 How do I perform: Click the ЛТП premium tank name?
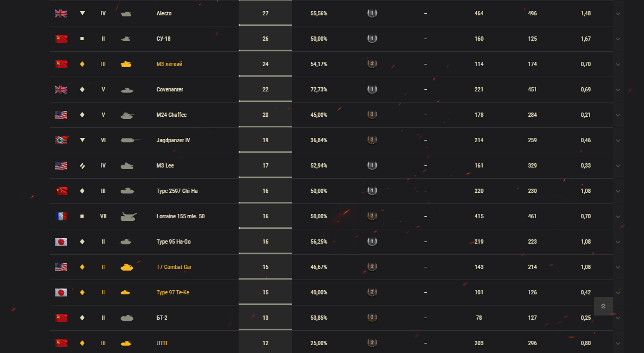(x=162, y=343)
